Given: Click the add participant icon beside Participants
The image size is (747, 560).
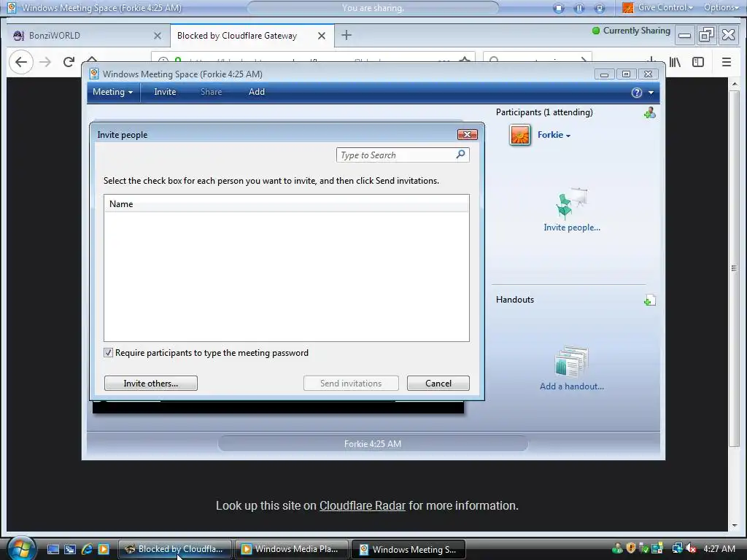Looking at the screenshot, I should 649,113.
